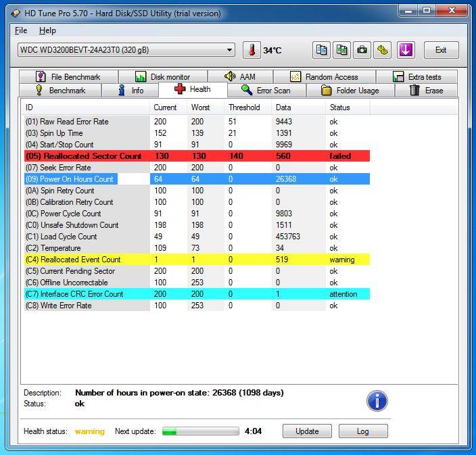Open options via yellow wrench icon
The image size is (476, 455).
(x=382, y=50)
